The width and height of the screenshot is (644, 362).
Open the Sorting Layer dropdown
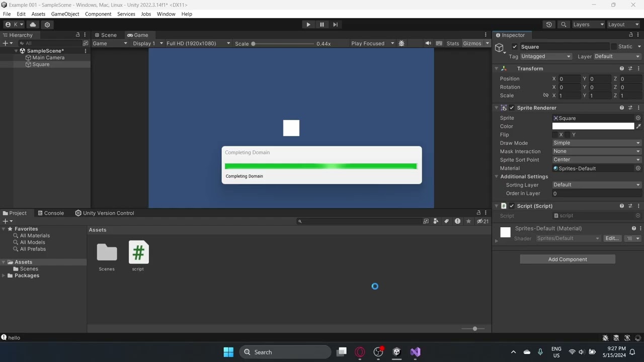(597, 185)
